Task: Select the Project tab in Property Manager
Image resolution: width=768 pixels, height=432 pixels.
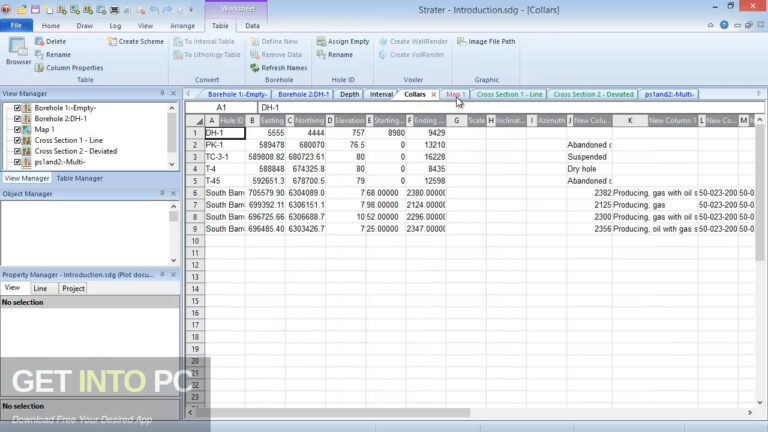Action: click(x=73, y=288)
